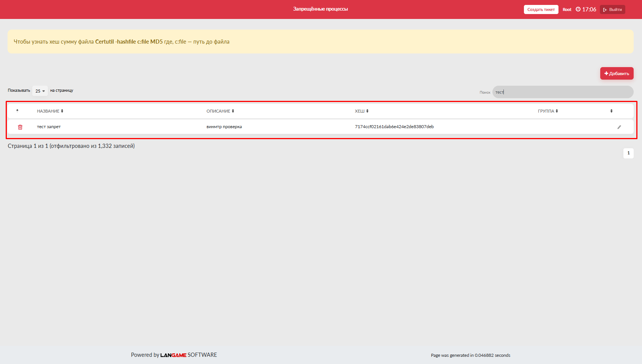The image size is (642, 364).
Task: Click the Запрещённые процессы page title
Action: tap(320, 9)
